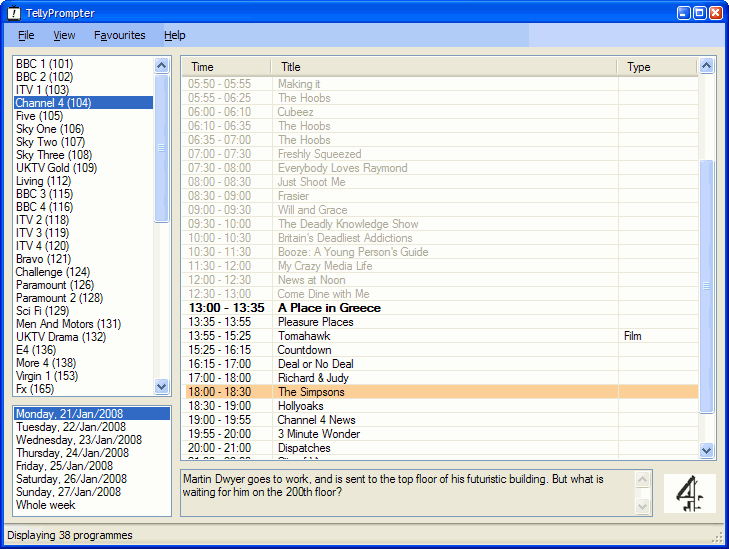Image resolution: width=729 pixels, height=549 pixels.
Task: Select UKTV Gold (109) channel
Action: 84,168
